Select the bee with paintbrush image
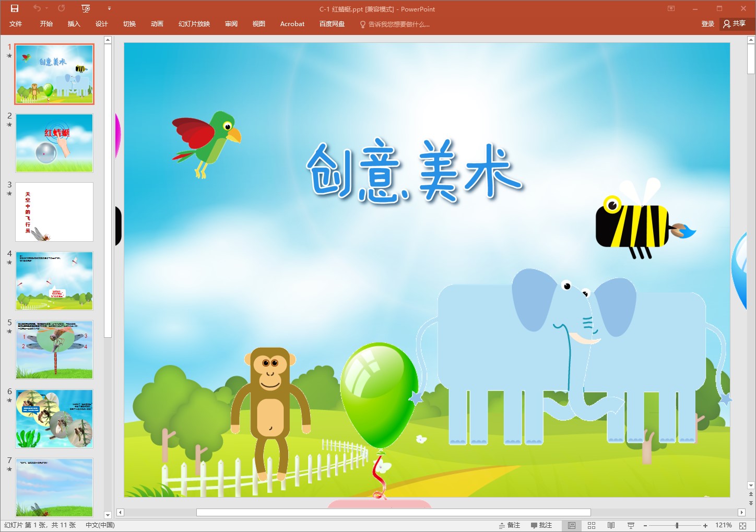 [x=645, y=219]
